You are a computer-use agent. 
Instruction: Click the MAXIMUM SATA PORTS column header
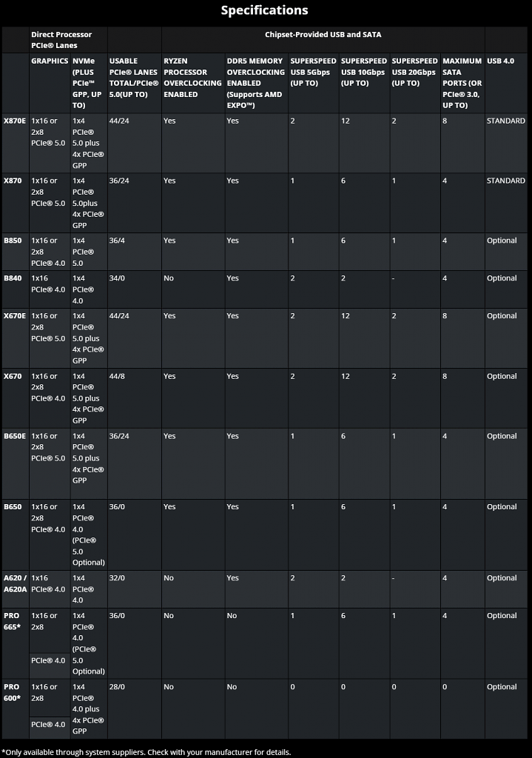point(462,83)
